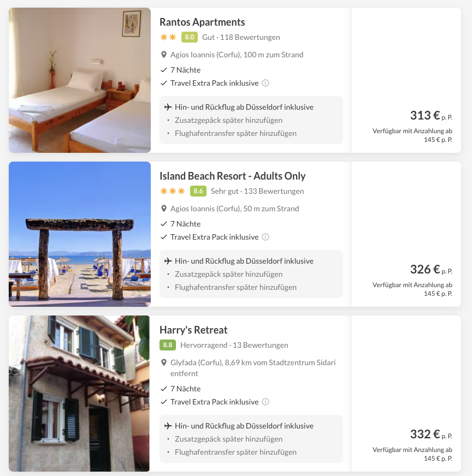
Task: Select the 326 € price for Island Beach Resort
Action: click(x=425, y=269)
